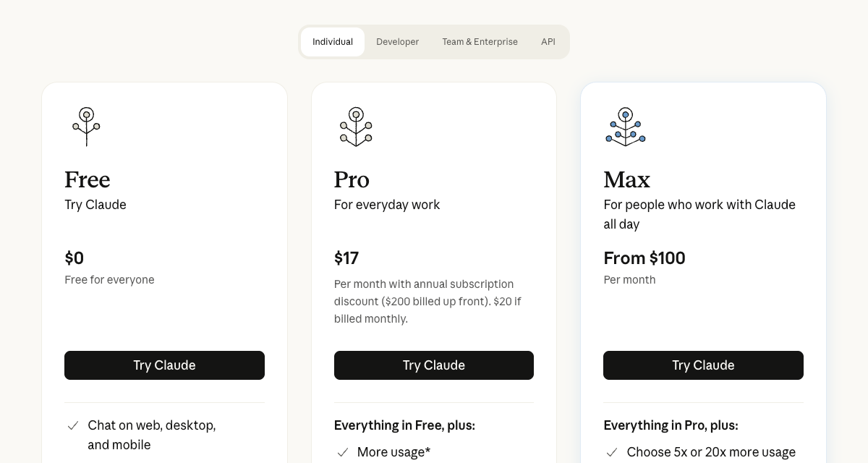
Task: Click checkmark next to More usage
Action: [x=343, y=453]
